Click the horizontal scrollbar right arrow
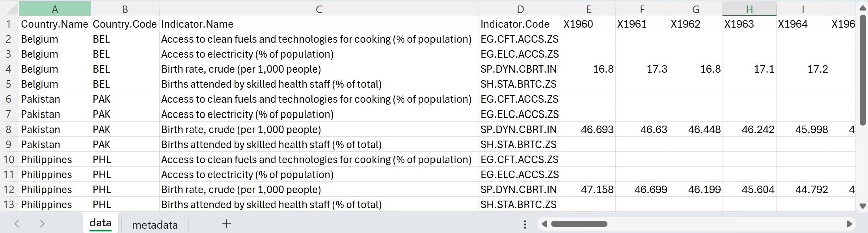Image resolution: width=868 pixels, height=233 pixels. click(849, 224)
